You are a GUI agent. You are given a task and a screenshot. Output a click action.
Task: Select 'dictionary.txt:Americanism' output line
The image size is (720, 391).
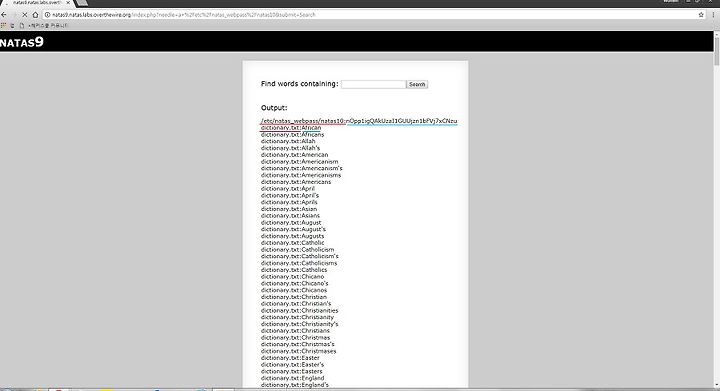tap(299, 162)
